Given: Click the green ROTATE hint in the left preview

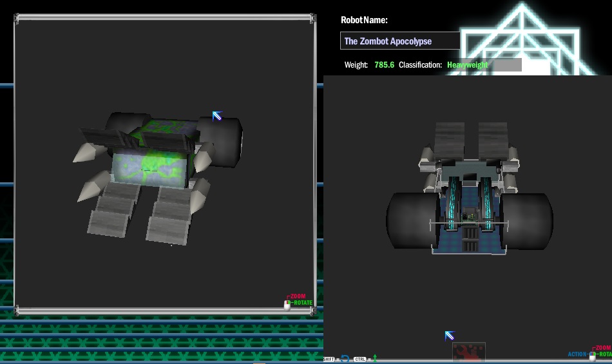Looking at the screenshot, I should click(303, 303).
